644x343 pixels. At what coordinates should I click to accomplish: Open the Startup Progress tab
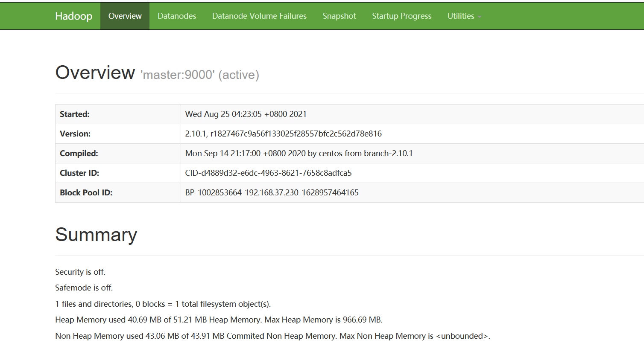(401, 16)
